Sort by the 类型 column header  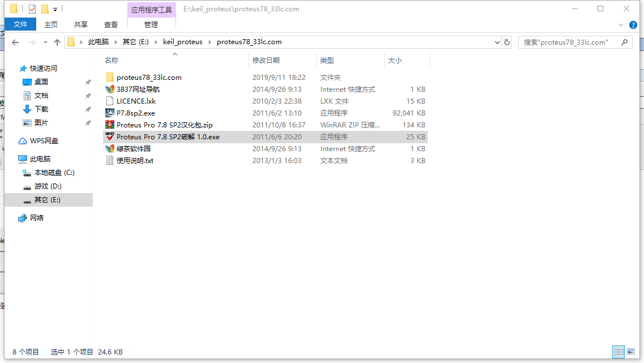click(x=327, y=61)
